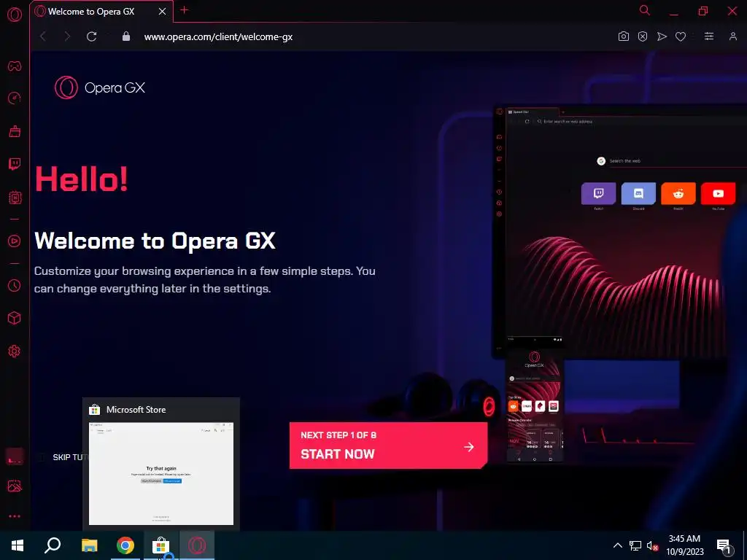Click the START NOW button
This screenshot has height=560, width=747.
click(x=388, y=446)
